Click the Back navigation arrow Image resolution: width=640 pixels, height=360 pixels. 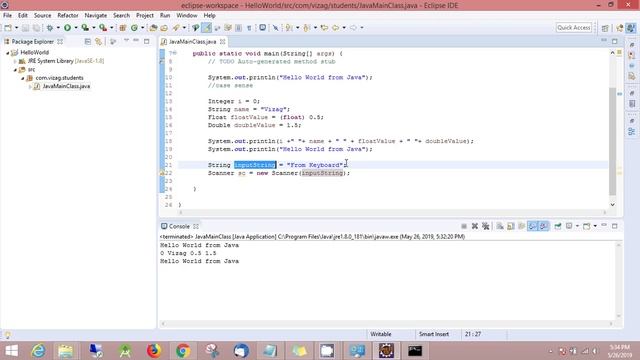[336, 28]
